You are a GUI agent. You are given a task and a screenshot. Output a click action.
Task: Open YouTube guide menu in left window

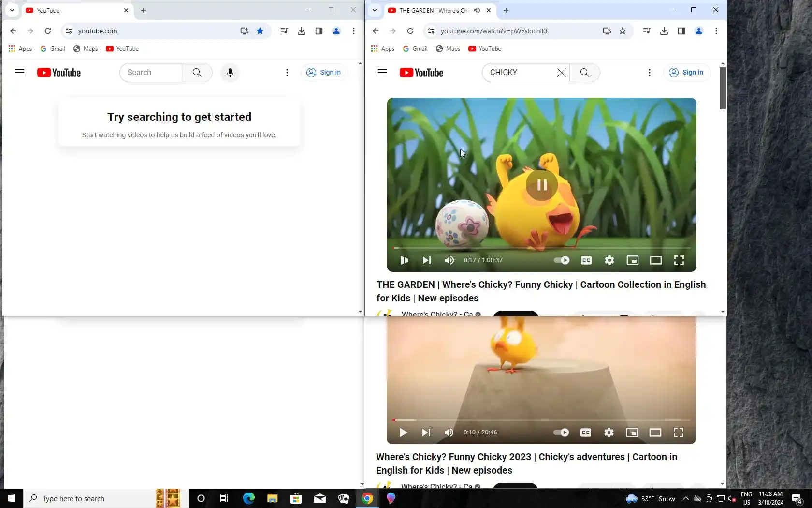(20, 73)
